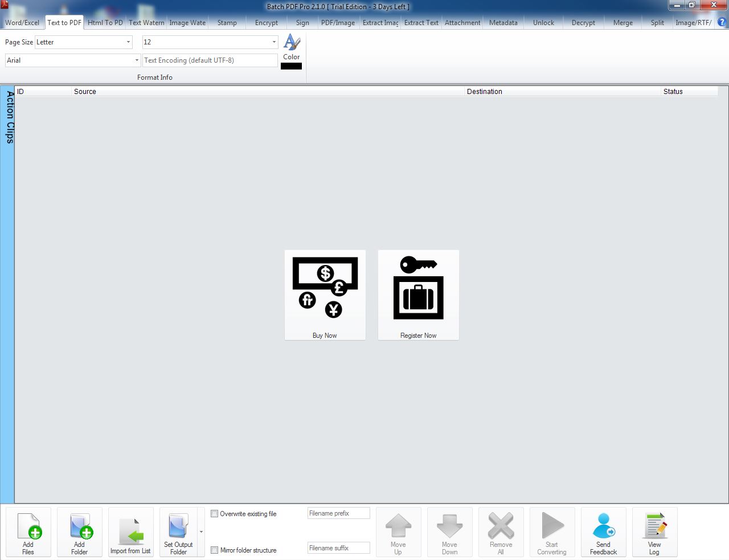This screenshot has height=560, width=729.
Task: Click the black text color swatch
Action: point(291,66)
